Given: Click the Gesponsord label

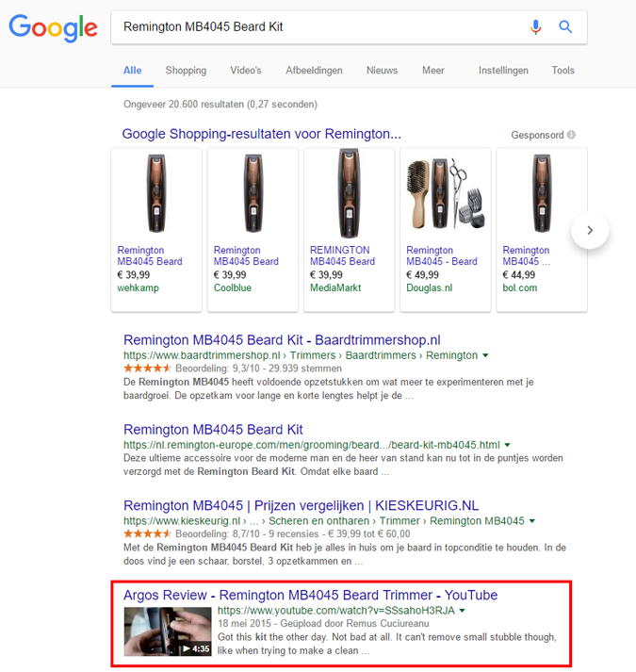Looking at the screenshot, I should [537, 135].
